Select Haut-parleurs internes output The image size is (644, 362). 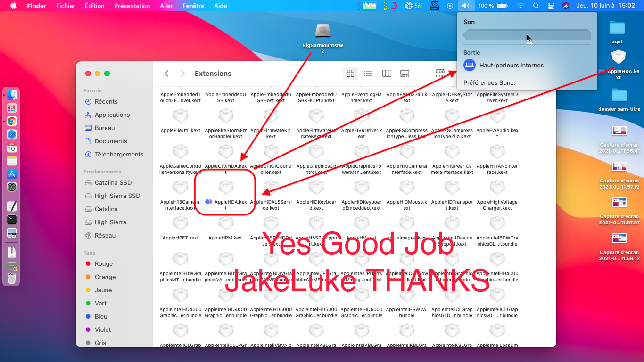point(527,66)
